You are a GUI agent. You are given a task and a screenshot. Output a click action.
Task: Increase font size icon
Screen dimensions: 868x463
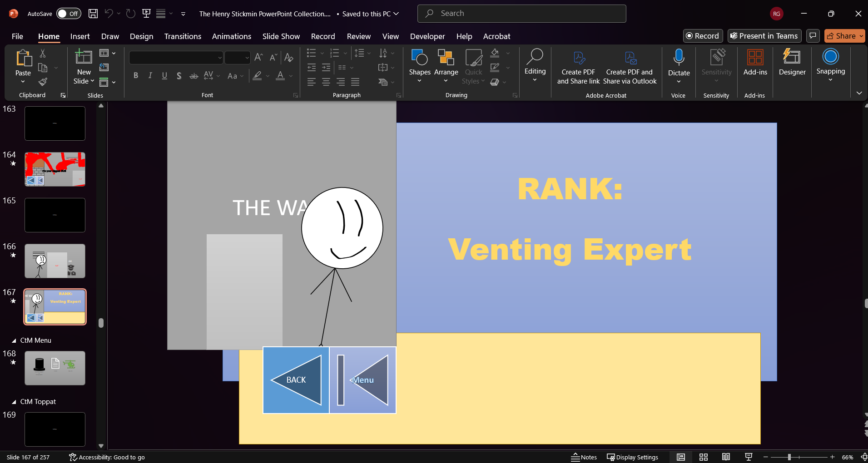258,57
